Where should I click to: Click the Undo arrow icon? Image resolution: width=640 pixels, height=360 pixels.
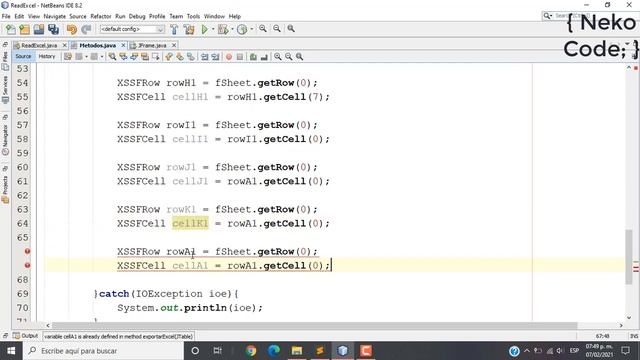coord(72,29)
